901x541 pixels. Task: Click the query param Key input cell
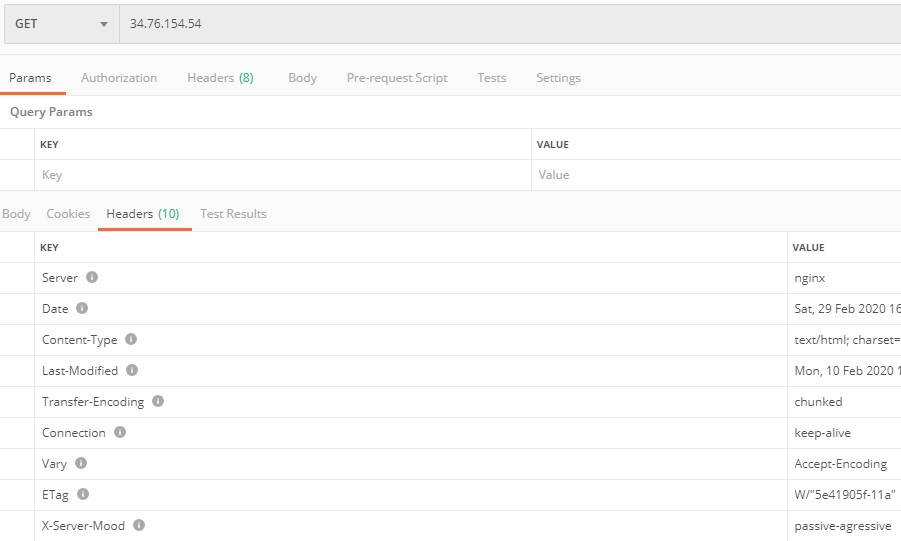click(280, 175)
